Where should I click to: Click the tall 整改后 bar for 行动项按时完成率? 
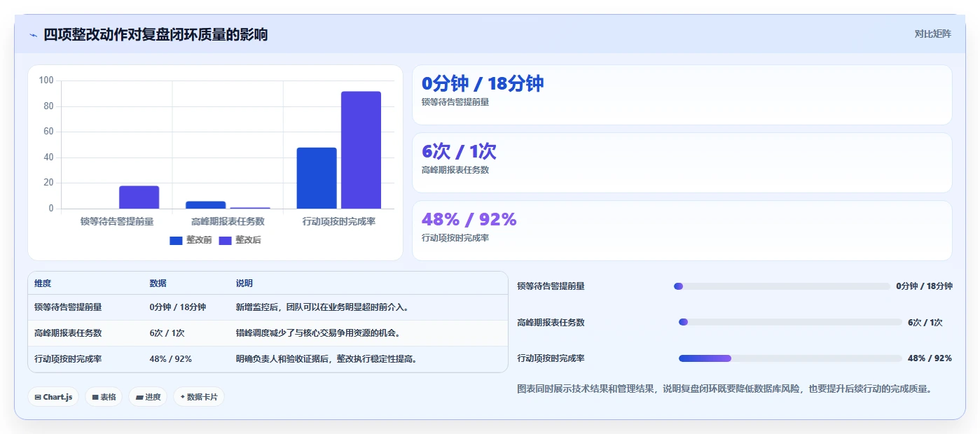pyautogui.click(x=361, y=150)
